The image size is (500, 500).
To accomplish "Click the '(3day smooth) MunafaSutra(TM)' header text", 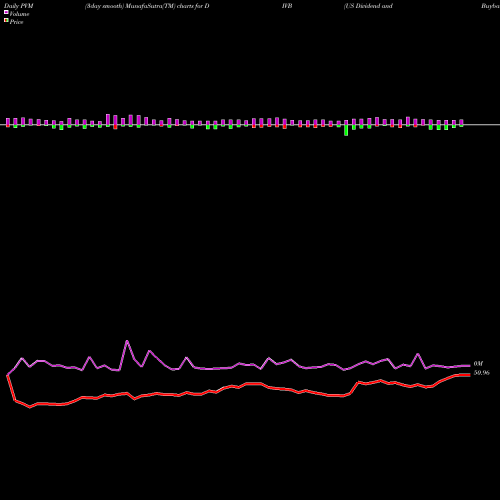I will click(x=130, y=6).
